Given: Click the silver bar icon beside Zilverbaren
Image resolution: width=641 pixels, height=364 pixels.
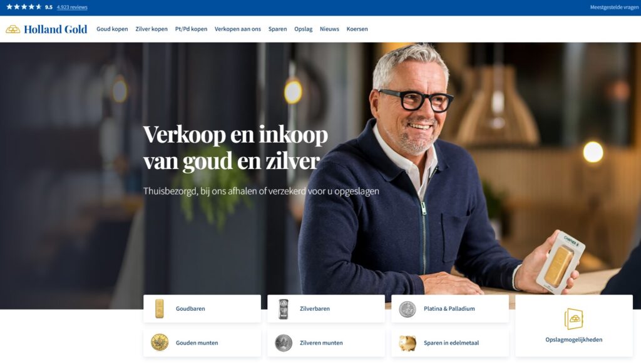Looking at the screenshot, I should tap(284, 308).
